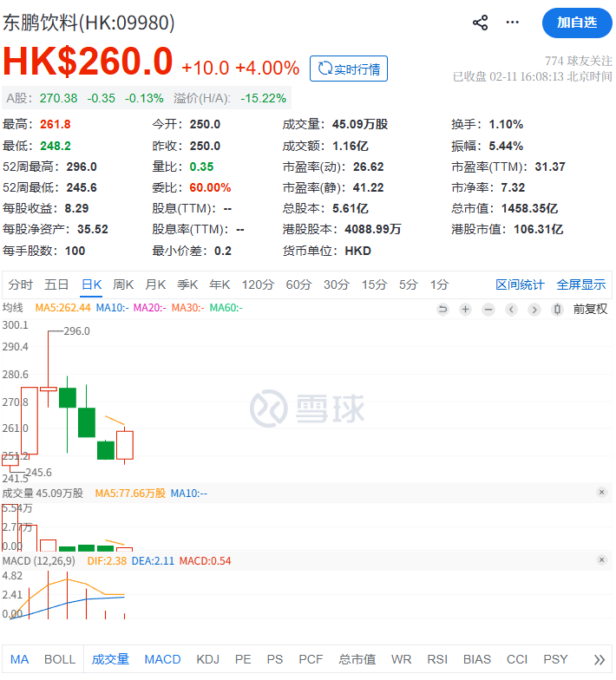Image resolution: width=616 pixels, height=680 pixels.
Task: Switch to the 60分 chart tab
Action: (298, 284)
